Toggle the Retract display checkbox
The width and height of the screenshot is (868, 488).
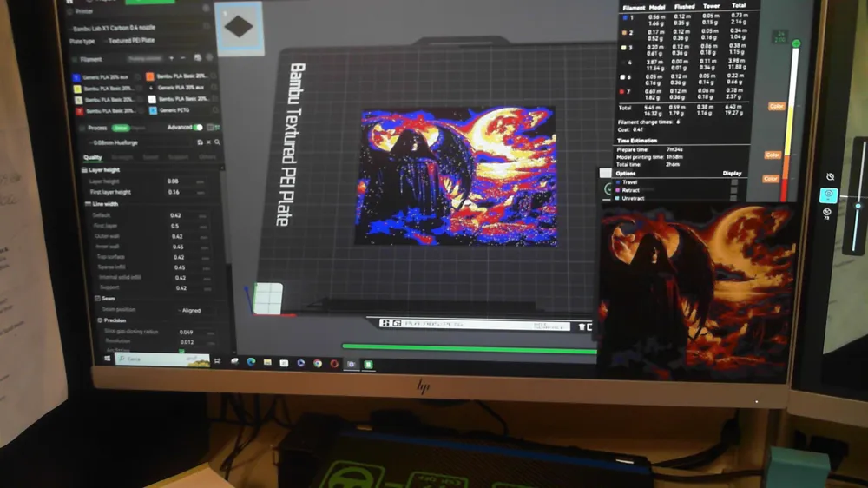tap(734, 190)
